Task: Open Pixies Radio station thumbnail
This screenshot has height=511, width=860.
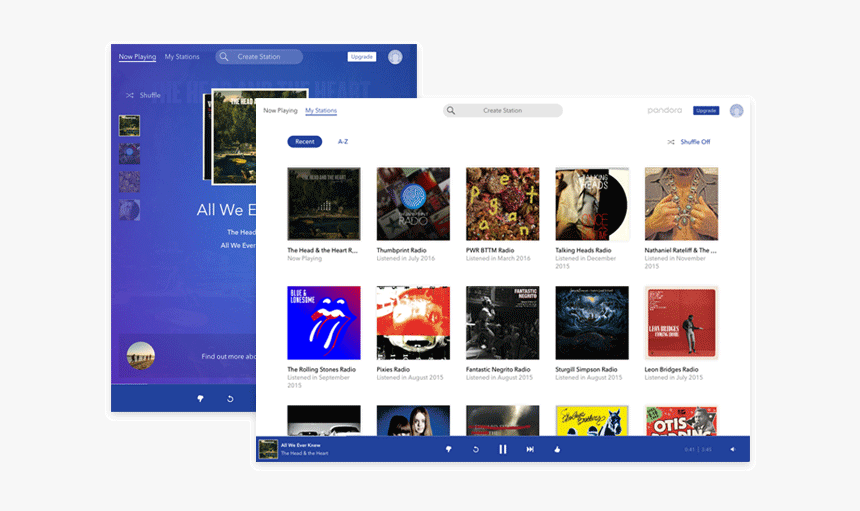Action: (x=413, y=322)
